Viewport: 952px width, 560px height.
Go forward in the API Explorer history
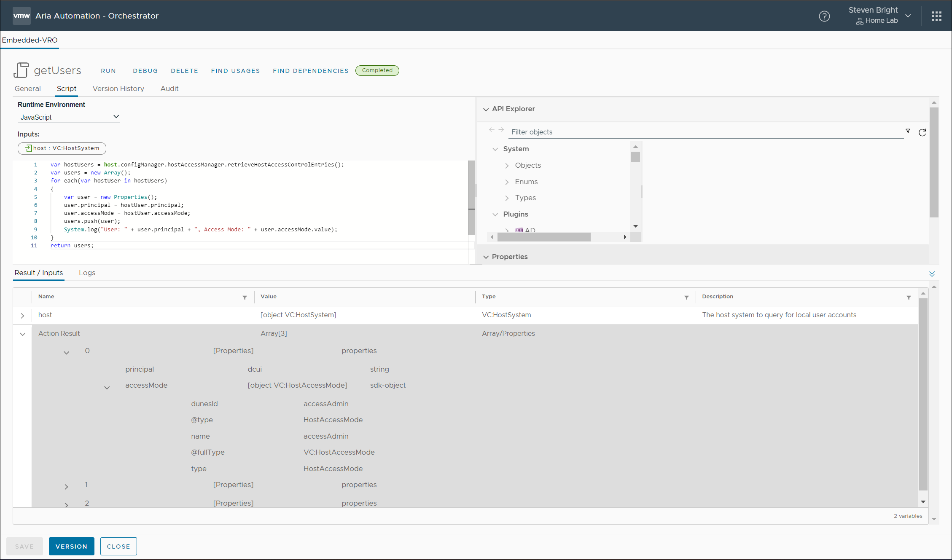click(501, 130)
